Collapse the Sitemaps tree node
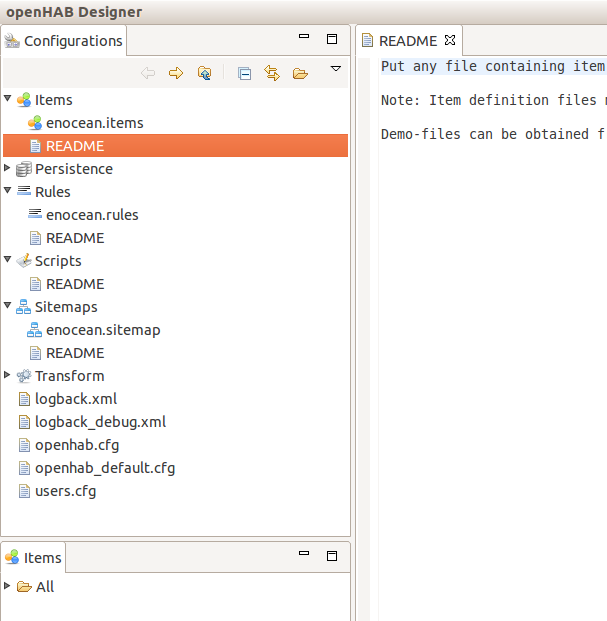 8,305
